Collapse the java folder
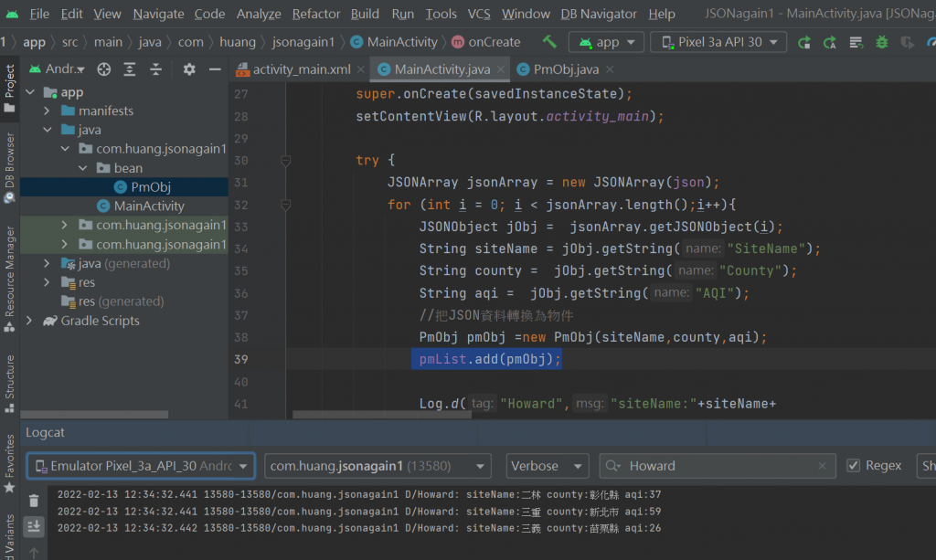The height and width of the screenshot is (560, 936). tap(48, 130)
